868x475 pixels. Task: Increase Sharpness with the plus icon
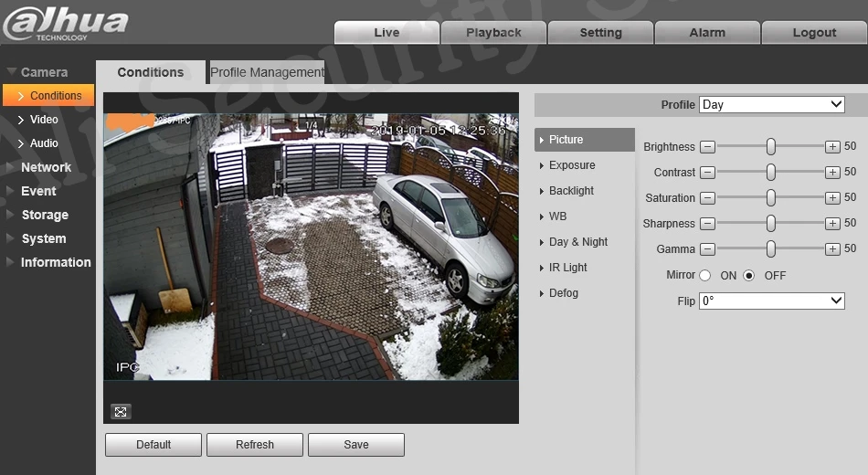coord(832,223)
